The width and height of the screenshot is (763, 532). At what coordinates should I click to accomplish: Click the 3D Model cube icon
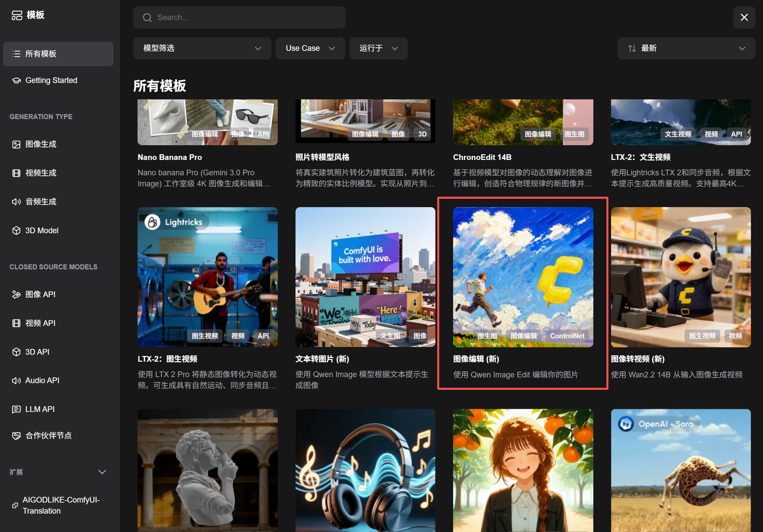click(16, 231)
